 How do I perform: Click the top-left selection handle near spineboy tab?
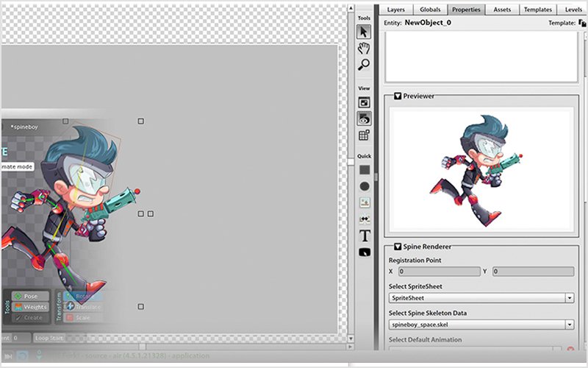[65, 121]
